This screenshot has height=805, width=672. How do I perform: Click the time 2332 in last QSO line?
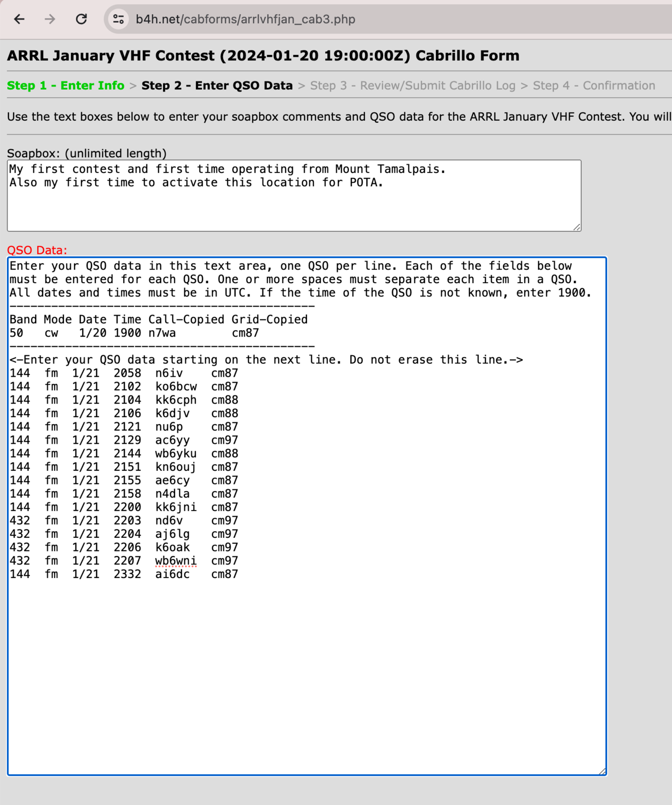pos(127,574)
